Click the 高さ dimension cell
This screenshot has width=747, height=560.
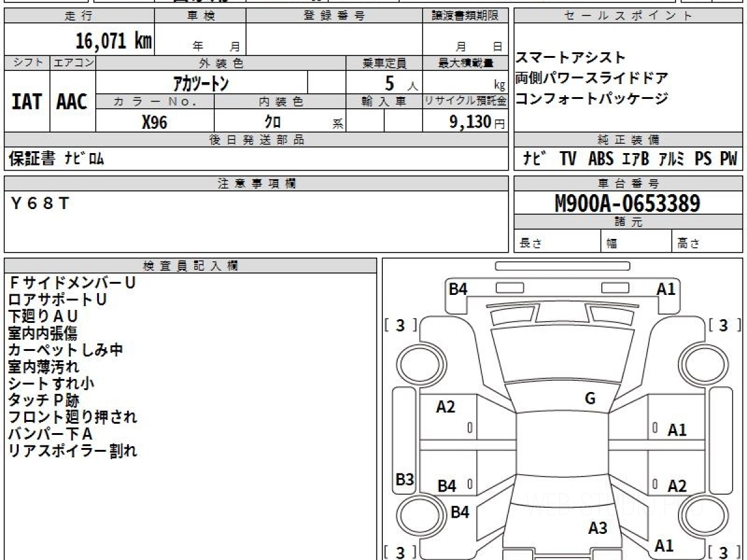point(708,241)
